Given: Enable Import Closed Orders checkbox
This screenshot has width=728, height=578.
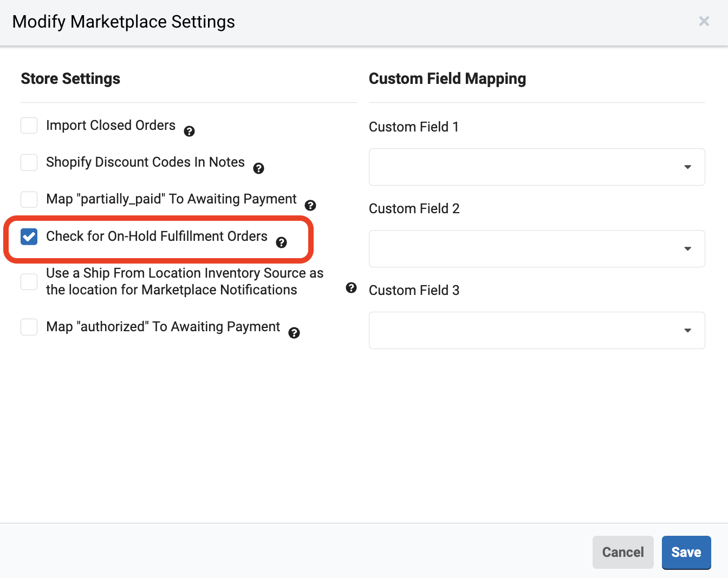Looking at the screenshot, I should coord(29,126).
